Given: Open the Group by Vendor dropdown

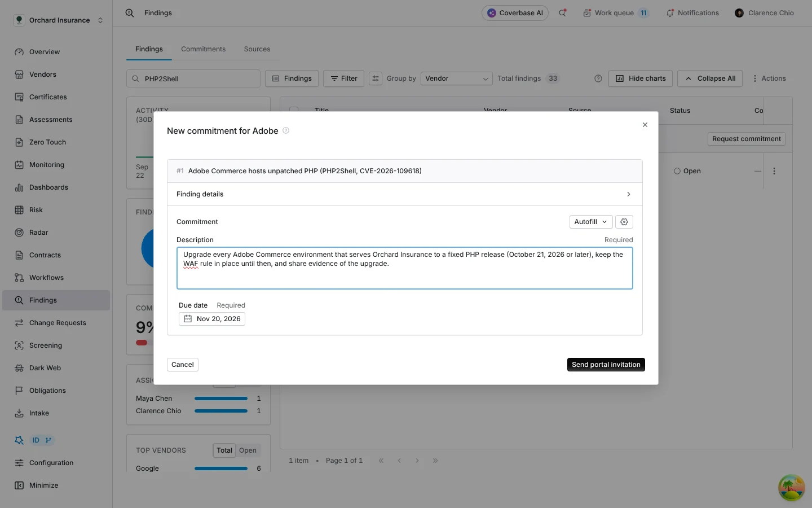Looking at the screenshot, I should pyautogui.click(x=457, y=78).
